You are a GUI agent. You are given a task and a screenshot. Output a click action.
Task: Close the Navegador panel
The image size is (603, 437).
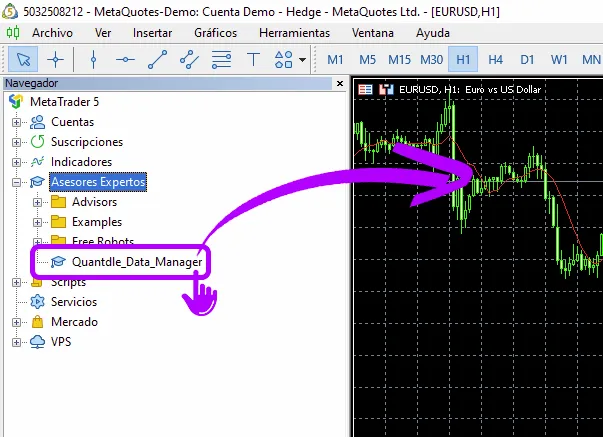point(340,83)
